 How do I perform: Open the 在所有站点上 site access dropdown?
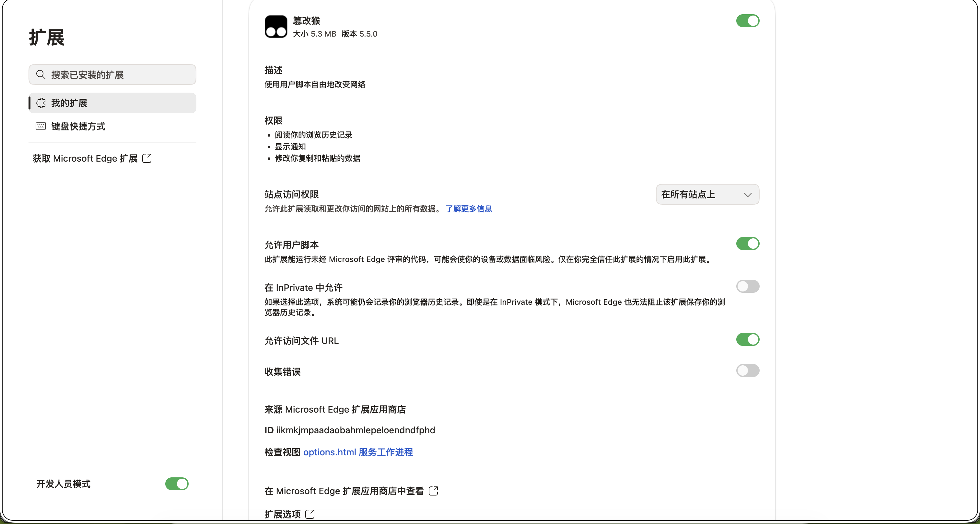coord(707,194)
